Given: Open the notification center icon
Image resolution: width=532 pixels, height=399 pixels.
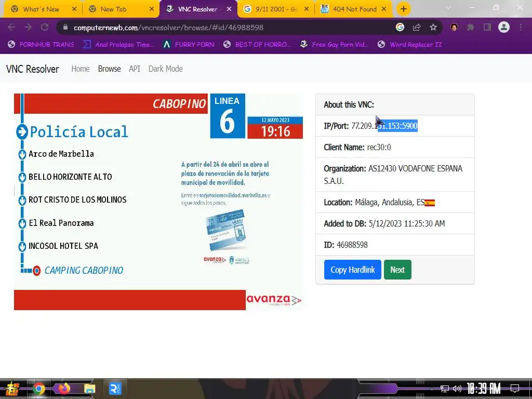Looking at the screenshot, I should coord(515,389).
